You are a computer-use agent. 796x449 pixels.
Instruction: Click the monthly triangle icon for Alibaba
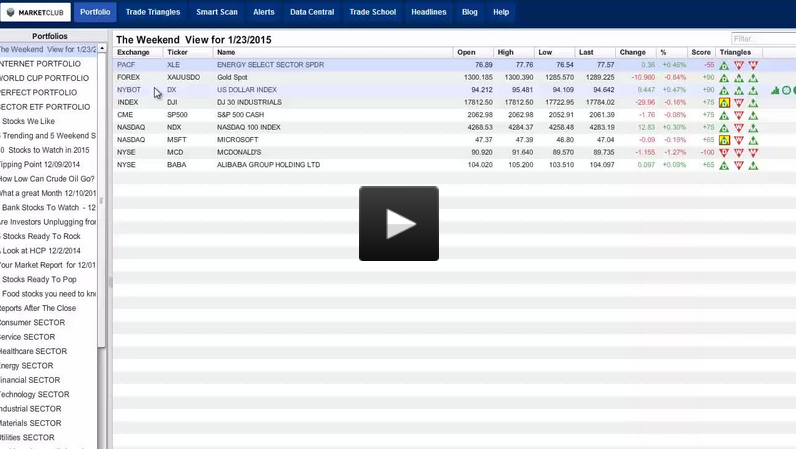click(x=753, y=165)
